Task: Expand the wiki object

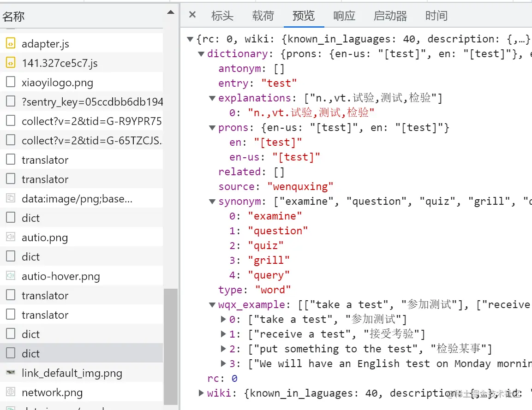Action: click(201, 393)
